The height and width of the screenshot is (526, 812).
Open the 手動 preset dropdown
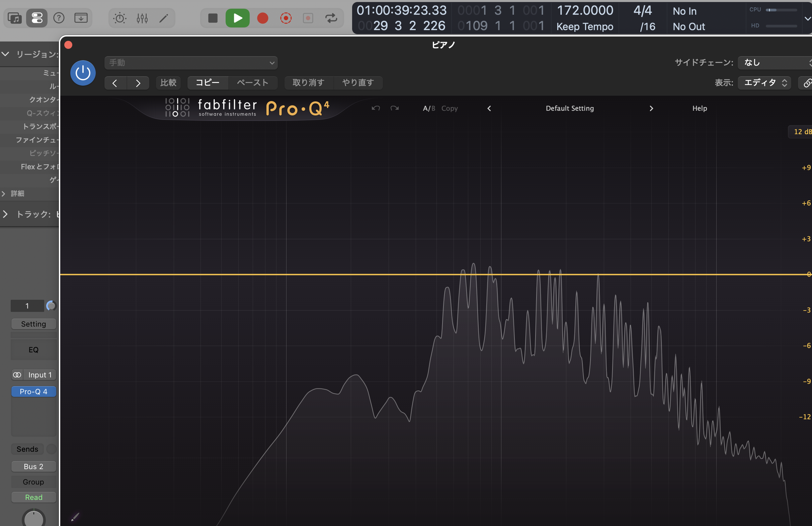point(191,63)
